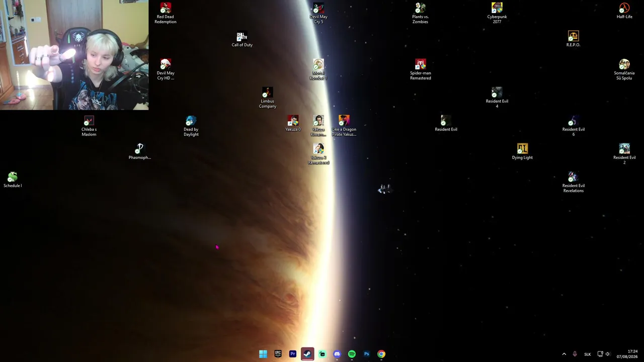Click the Devil May Cry HD shortcut
The width and height of the screenshot is (644, 362).
click(x=166, y=69)
